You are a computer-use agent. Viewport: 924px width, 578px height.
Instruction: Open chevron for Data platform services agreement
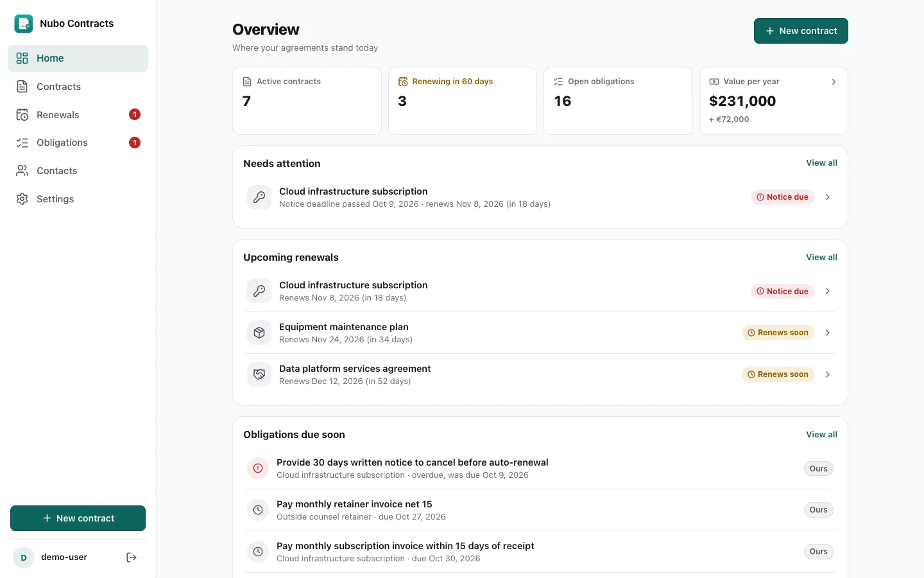[x=828, y=374]
